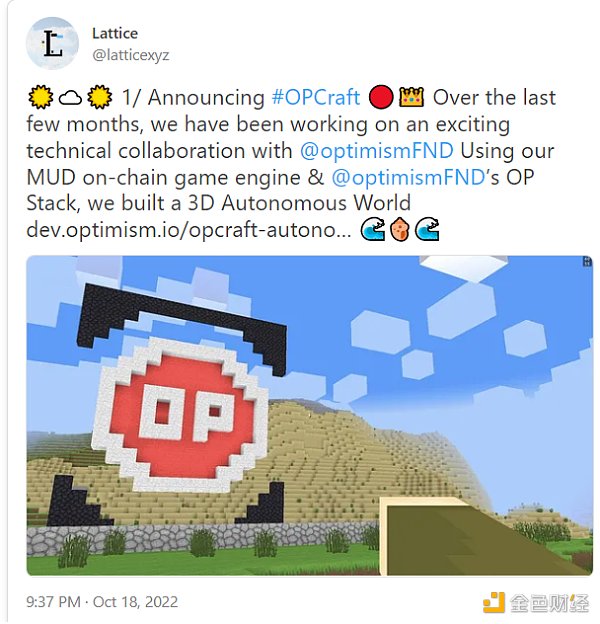This screenshot has width=600, height=624.
Task: Click the second sun emoji before 1/
Action: (x=99, y=97)
